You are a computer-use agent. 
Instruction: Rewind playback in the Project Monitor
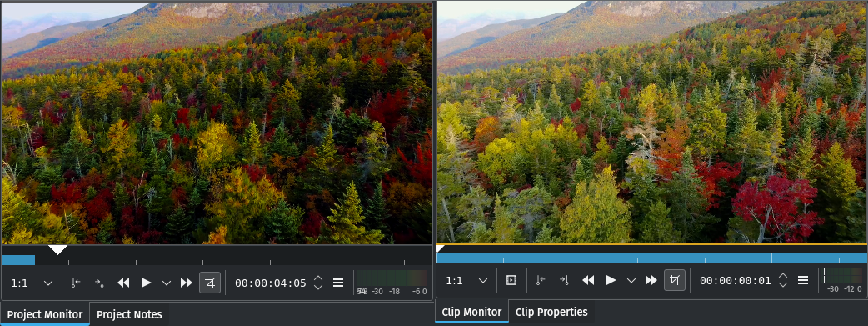[x=123, y=283]
